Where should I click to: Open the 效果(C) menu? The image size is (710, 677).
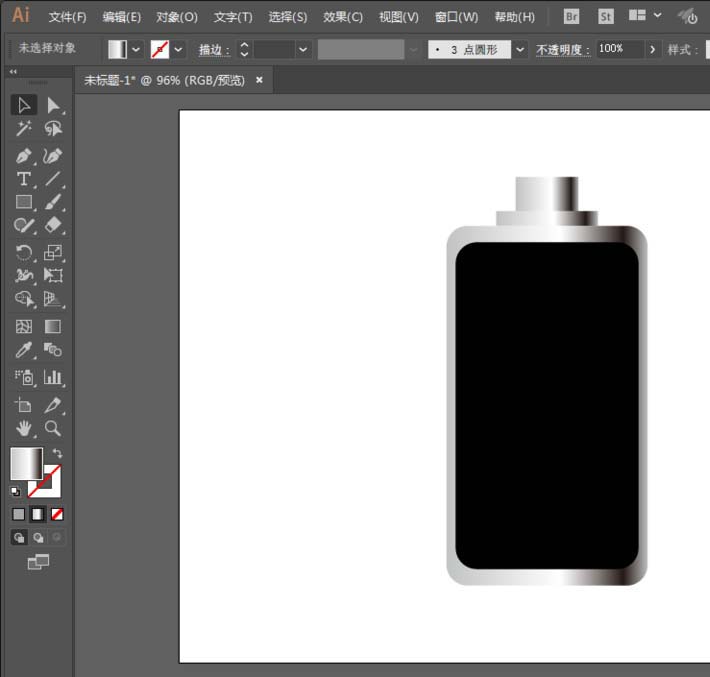[343, 17]
